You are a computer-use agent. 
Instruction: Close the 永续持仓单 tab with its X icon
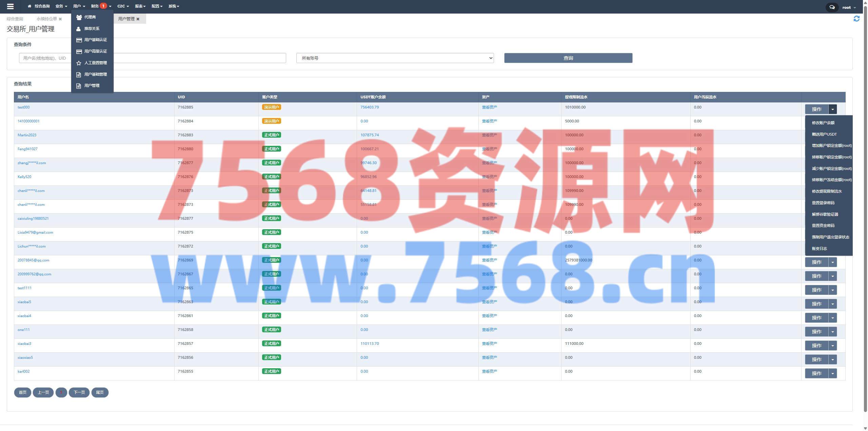click(x=60, y=19)
